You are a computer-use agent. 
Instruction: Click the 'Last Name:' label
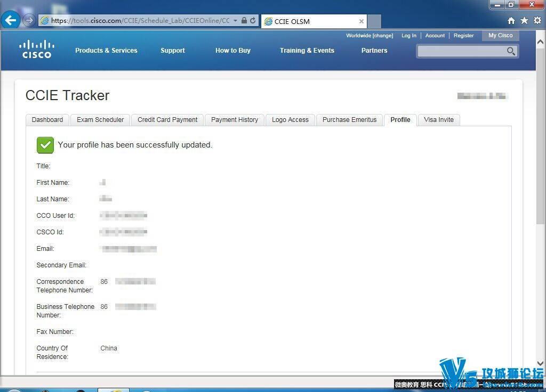tap(53, 199)
